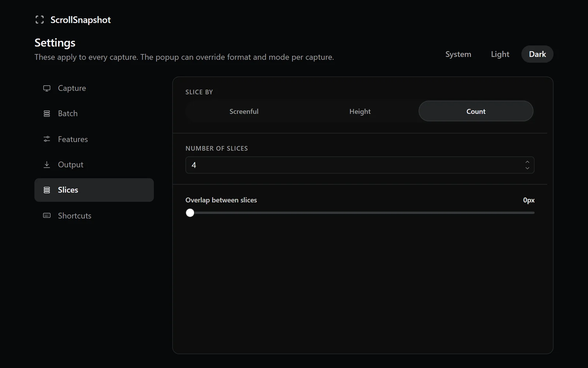This screenshot has height=368, width=588.
Task: Click the "These apply to every capture" description
Action: (x=184, y=57)
